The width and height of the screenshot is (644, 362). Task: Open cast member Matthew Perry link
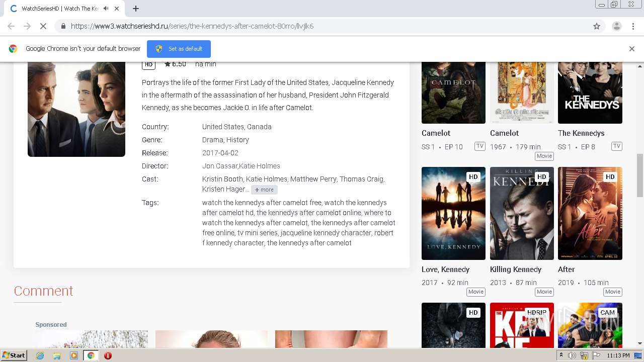(x=313, y=179)
